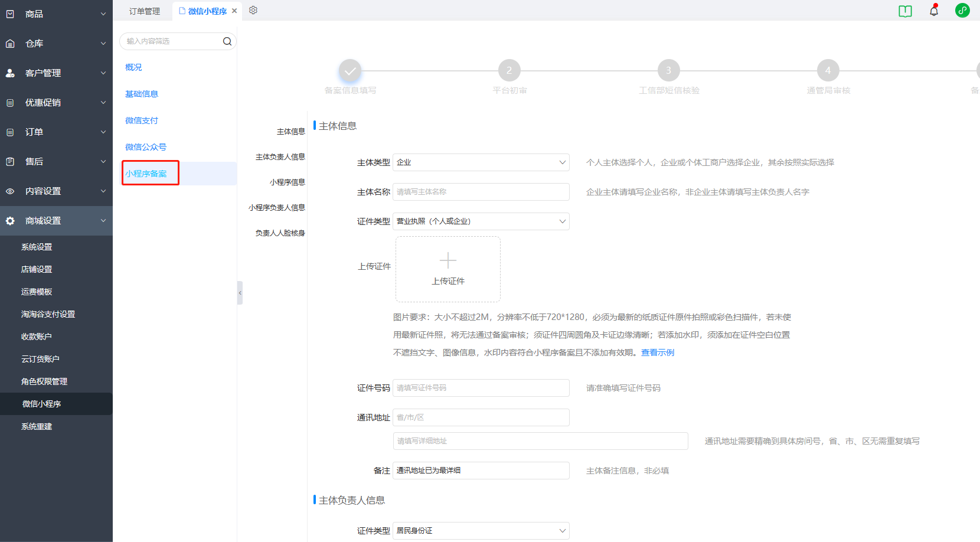Image resolution: width=980 pixels, height=542 pixels.
Task: Click step 2 平台初审 circle
Action: [509, 70]
